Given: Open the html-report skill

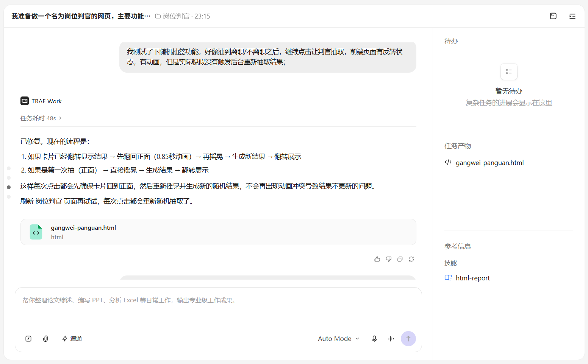Looking at the screenshot, I should (x=472, y=278).
